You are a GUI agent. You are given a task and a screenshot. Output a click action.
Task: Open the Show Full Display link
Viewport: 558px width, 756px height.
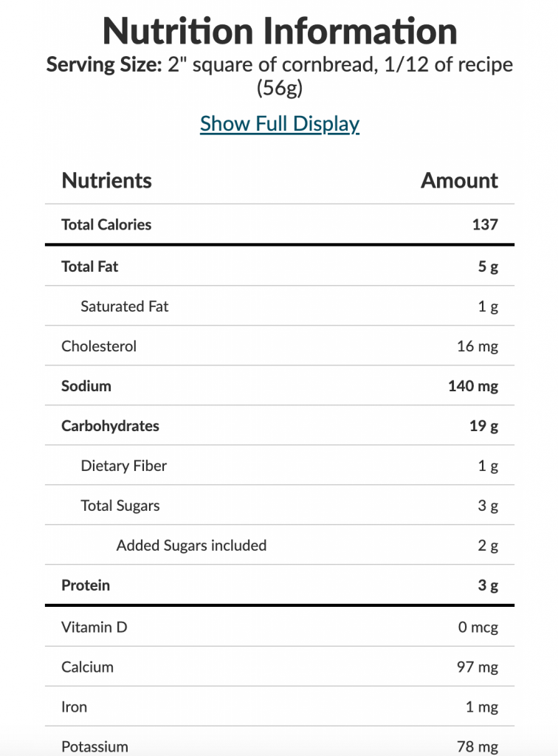coord(280,124)
